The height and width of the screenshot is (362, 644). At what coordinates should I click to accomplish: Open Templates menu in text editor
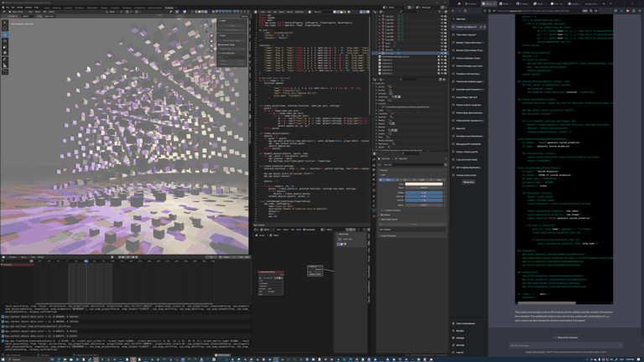[x=299, y=12]
